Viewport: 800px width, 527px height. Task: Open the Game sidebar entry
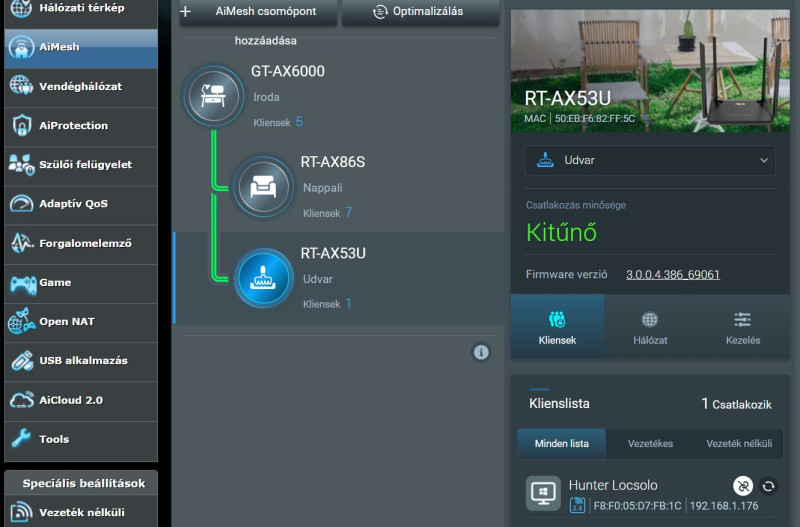click(x=81, y=283)
